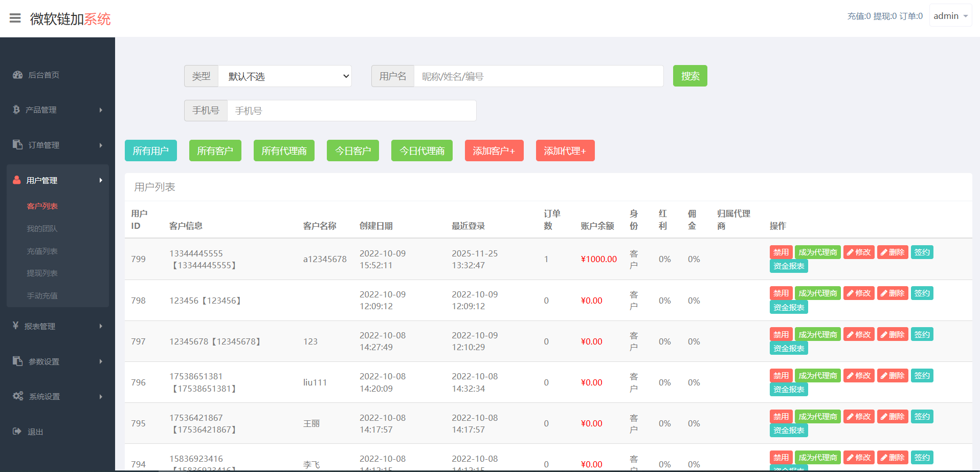Click the hamburger menu icon in header
This screenshot has width=980, height=472.
[15, 18]
